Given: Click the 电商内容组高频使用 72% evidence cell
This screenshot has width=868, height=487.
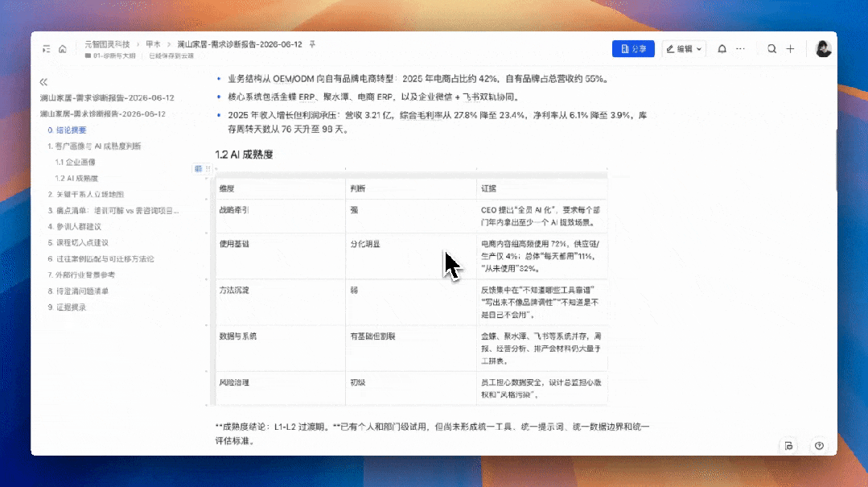Looking at the screenshot, I should [541, 256].
